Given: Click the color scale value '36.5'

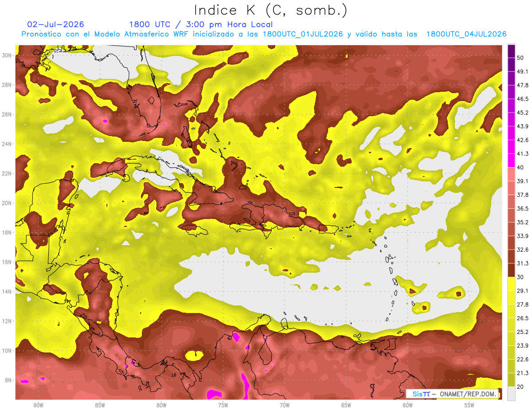Looking at the screenshot, I should point(523,208).
